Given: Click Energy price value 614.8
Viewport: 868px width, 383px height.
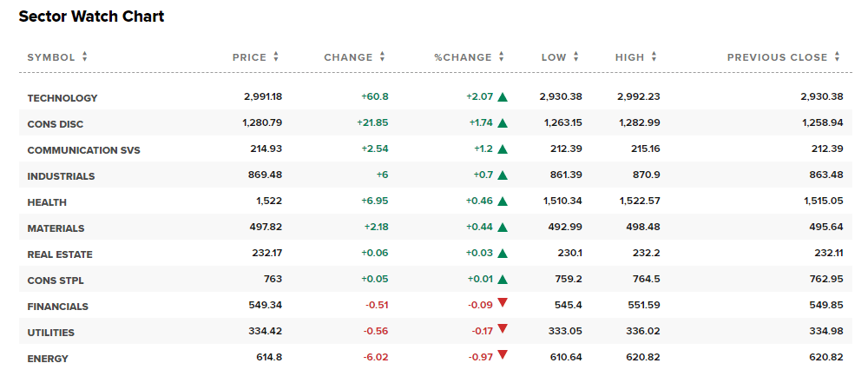Looking at the screenshot, I should [266, 359].
